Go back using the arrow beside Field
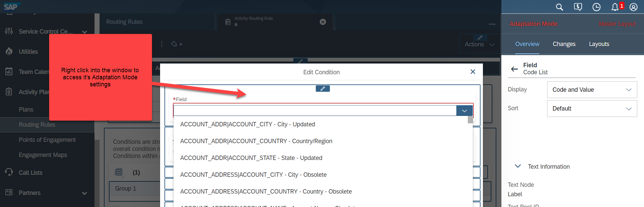 pos(515,69)
